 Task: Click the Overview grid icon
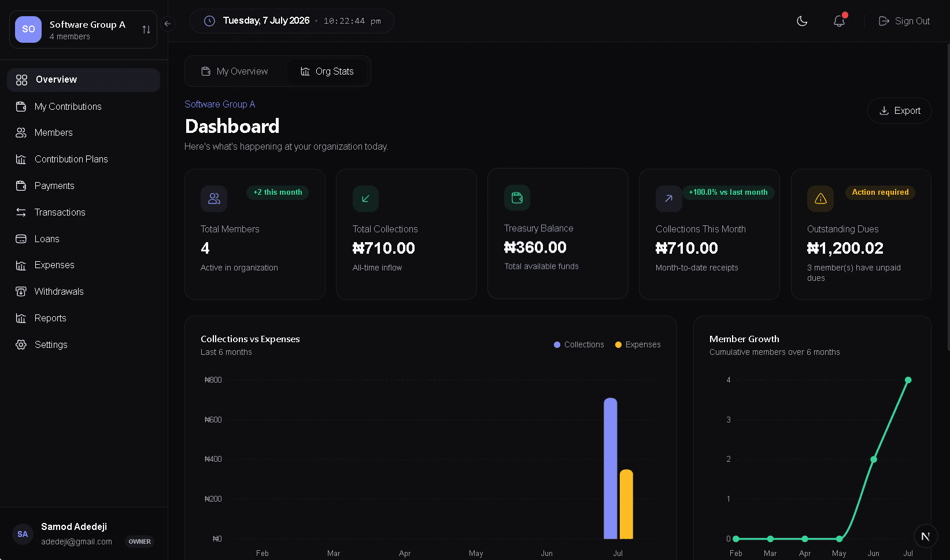(x=21, y=80)
